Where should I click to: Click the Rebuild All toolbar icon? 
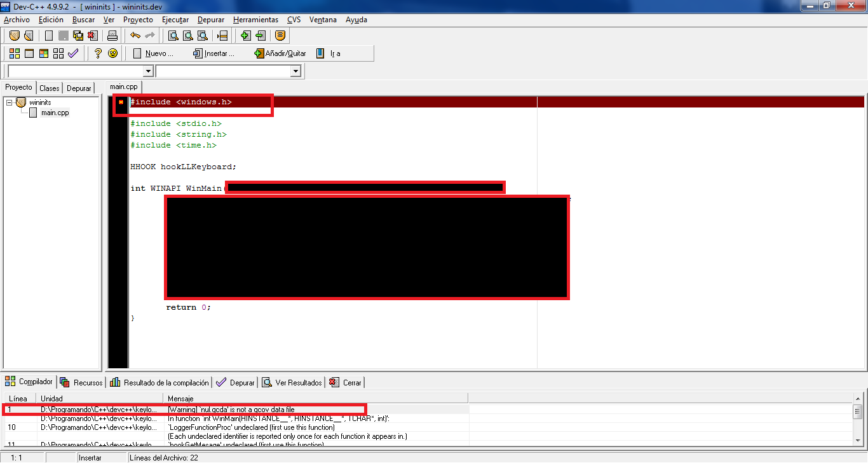[58, 53]
